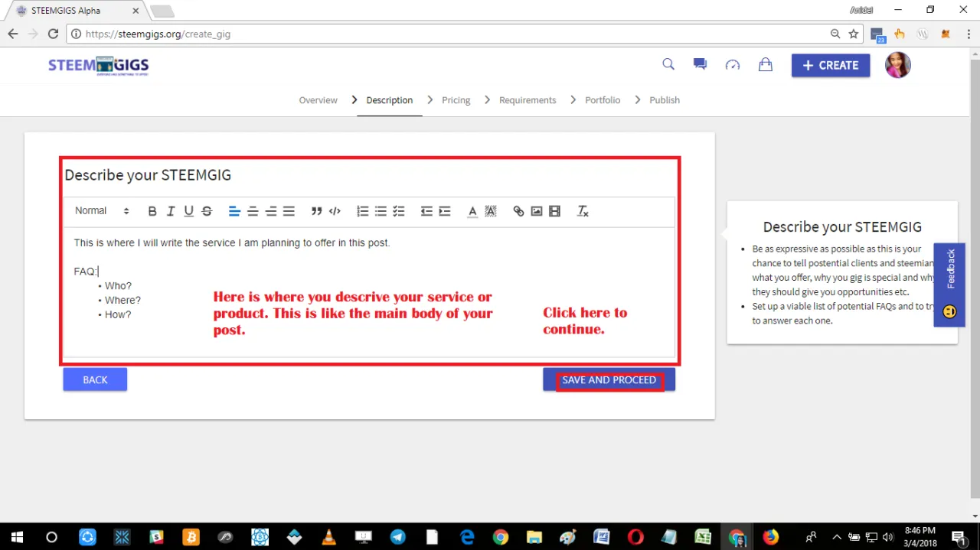The image size is (980, 550).
Task: Open the Windows notification center
Action: coord(958,536)
